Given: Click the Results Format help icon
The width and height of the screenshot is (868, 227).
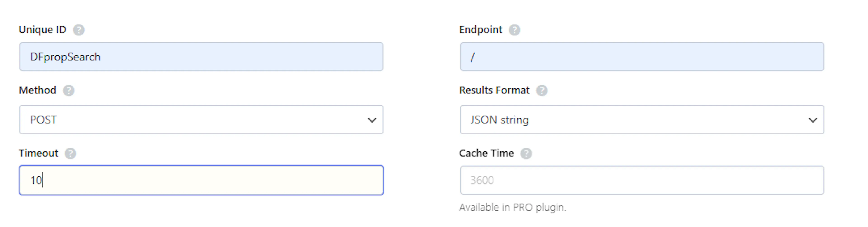Looking at the screenshot, I should [x=542, y=90].
